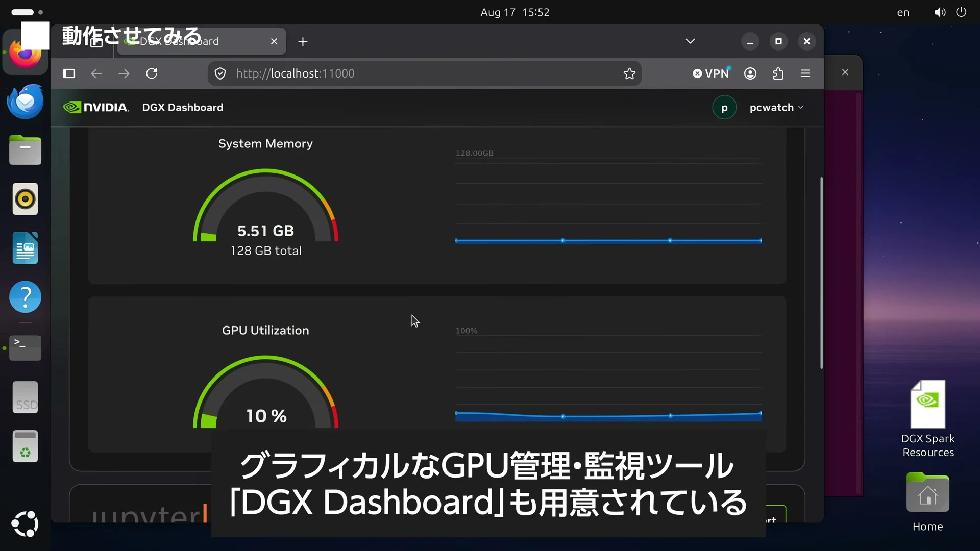Click the System Memory heading

[265, 144]
